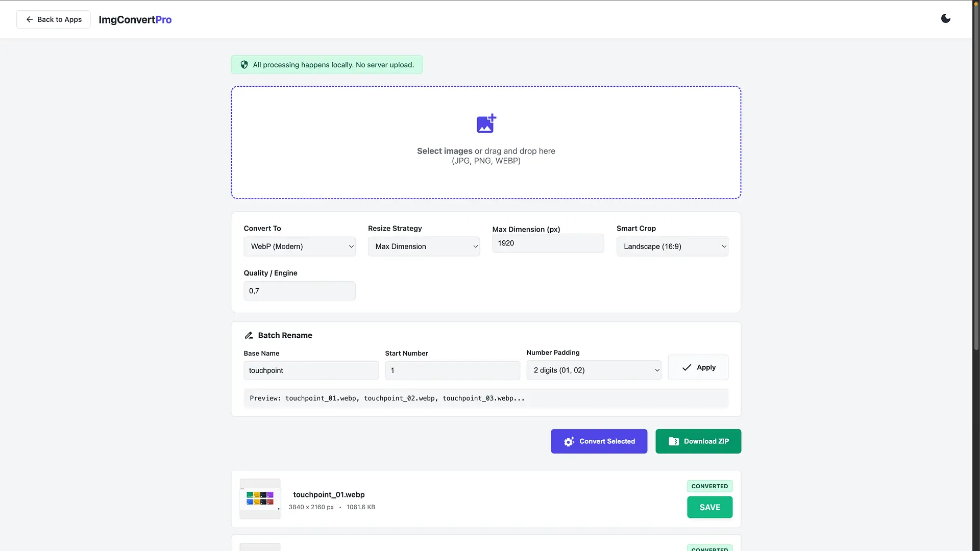Screen dimensions: 980x551
Task: Open touchpoint_01.webp thumbnail preview
Action: 260,498
